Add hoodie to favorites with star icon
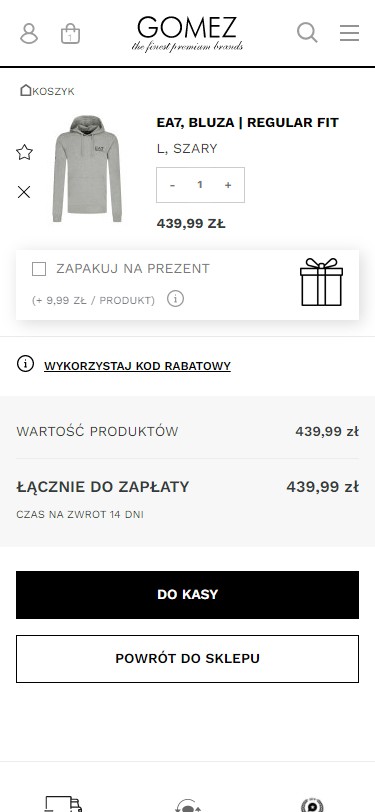The height and width of the screenshot is (812, 375). pyautogui.click(x=24, y=152)
